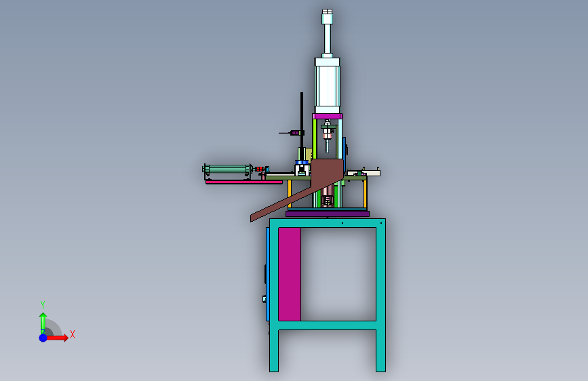Image resolution: width=588 pixels, height=381 pixels.
Task: Select the blue side panel left of the frame
Action: [x=268, y=274]
